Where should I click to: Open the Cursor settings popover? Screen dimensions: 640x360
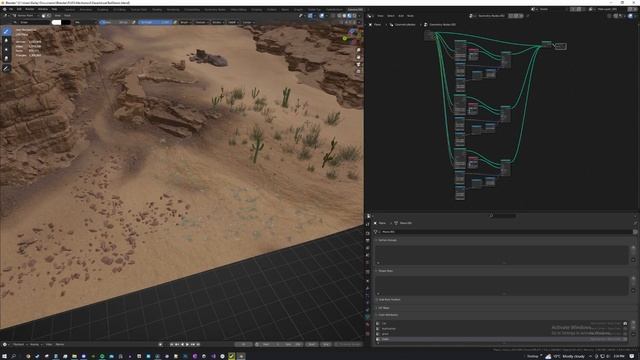point(248,22)
